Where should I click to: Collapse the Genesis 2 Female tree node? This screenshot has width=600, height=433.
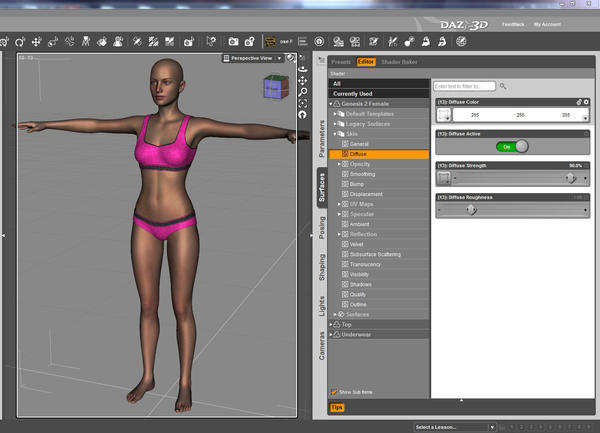[331, 104]
